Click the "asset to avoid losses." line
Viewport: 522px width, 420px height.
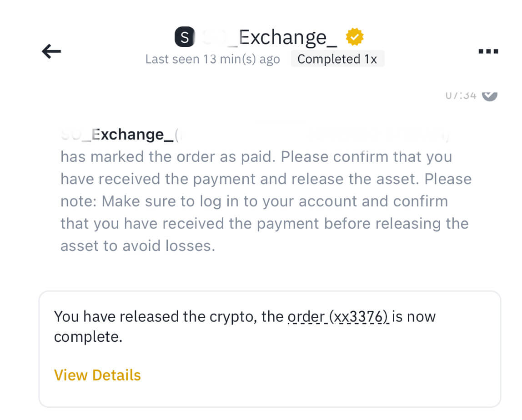(x=137, y=246)
